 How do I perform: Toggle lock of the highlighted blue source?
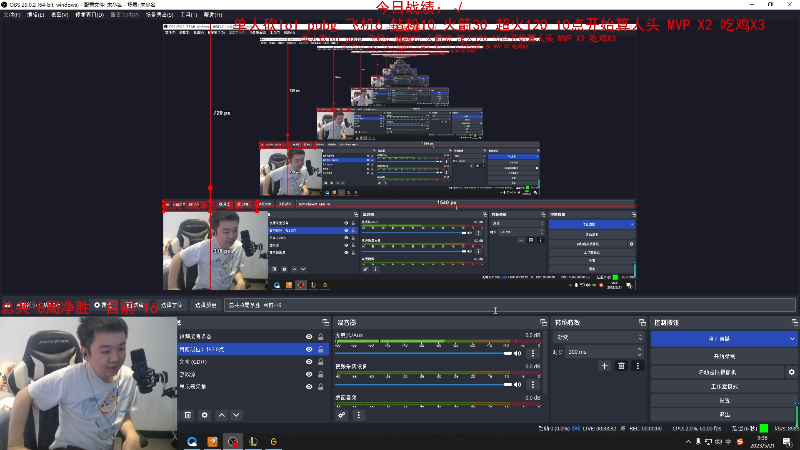321,349
